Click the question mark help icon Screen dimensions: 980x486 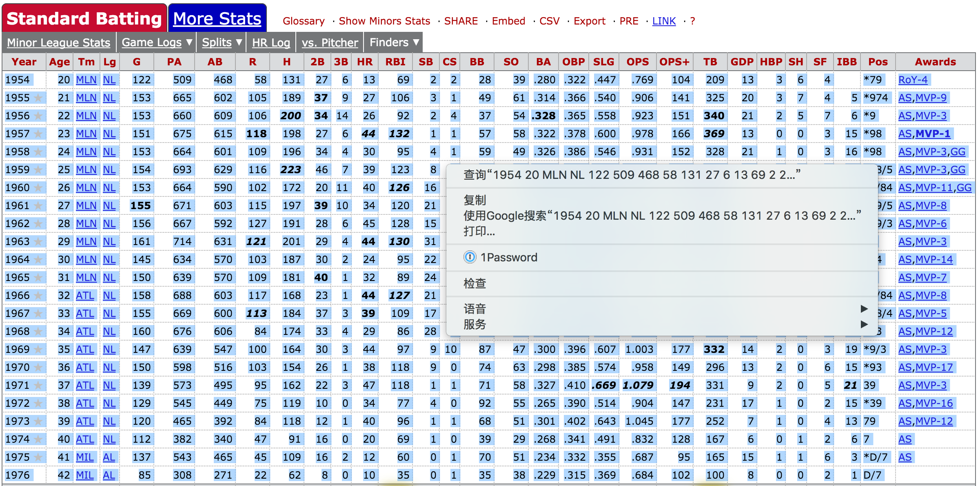click(x=692, y=21)
